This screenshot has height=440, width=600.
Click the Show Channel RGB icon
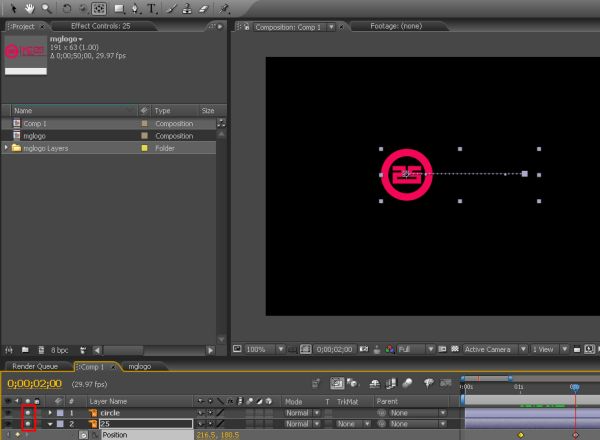389,349
